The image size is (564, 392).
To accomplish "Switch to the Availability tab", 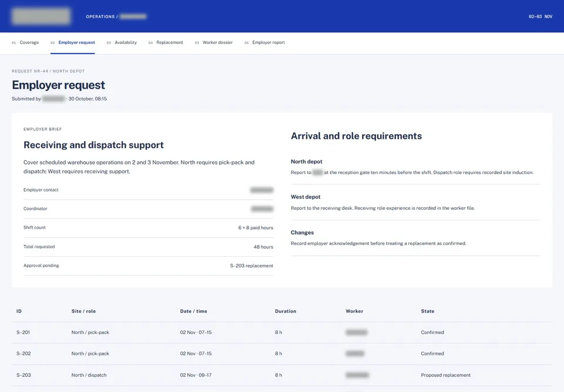I will tap(122, 42).
